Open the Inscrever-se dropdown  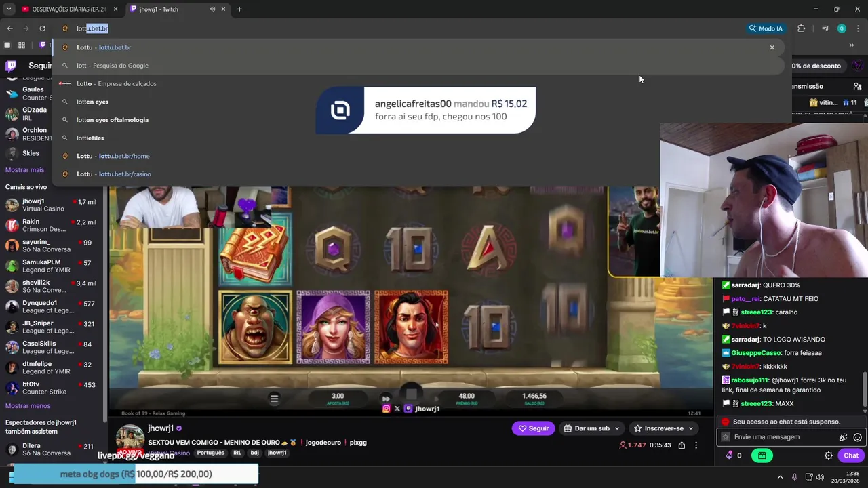663,428
